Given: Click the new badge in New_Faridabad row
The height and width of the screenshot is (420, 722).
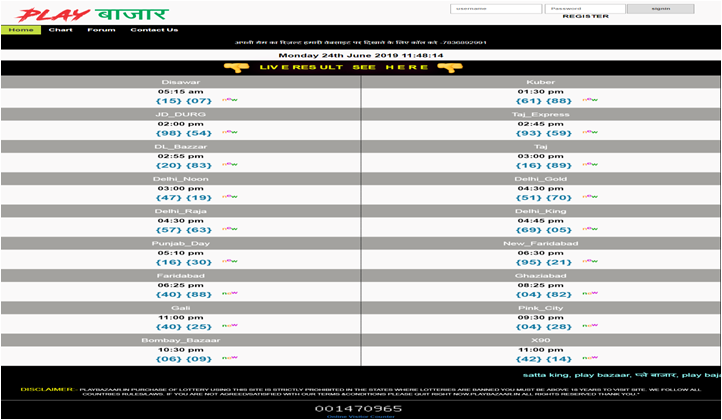Looking at the screenshot, I should 590,261.
